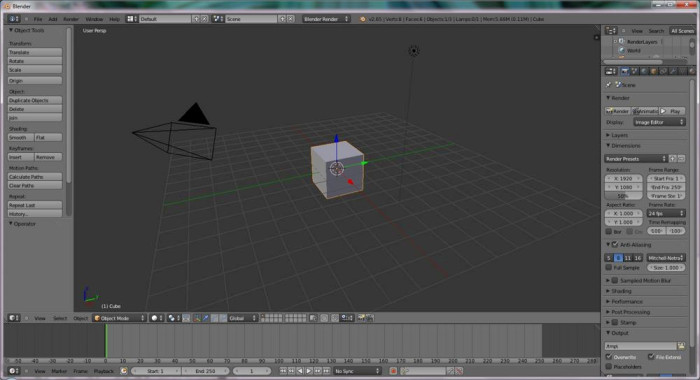Expand the Layers panel in properties
The width and height of the screenshot is (700, 380).
pyautogui.click(x=619, y=135)
